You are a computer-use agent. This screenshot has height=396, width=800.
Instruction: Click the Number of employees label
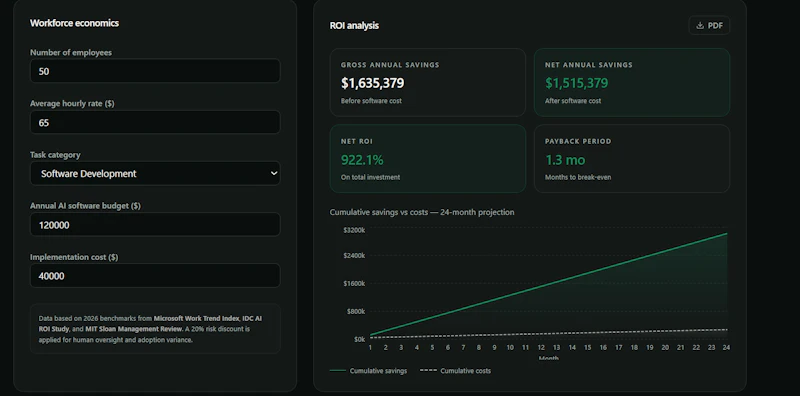coord(71,53)
